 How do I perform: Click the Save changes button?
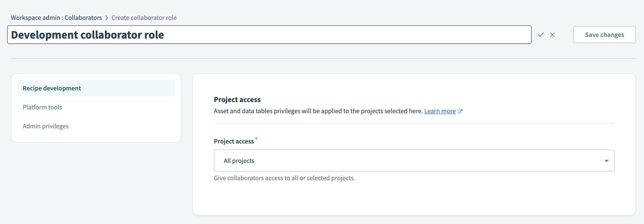tap(604, 35)
